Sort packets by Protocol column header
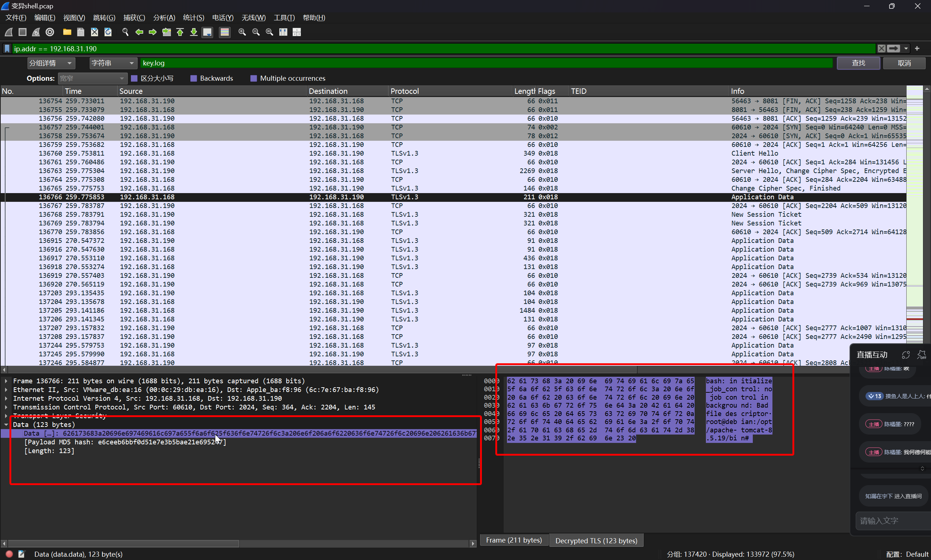 [450, 91]
